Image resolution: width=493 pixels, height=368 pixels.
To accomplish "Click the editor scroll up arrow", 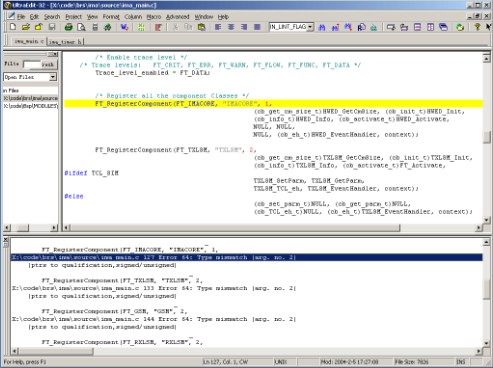I will coord(487,58).
